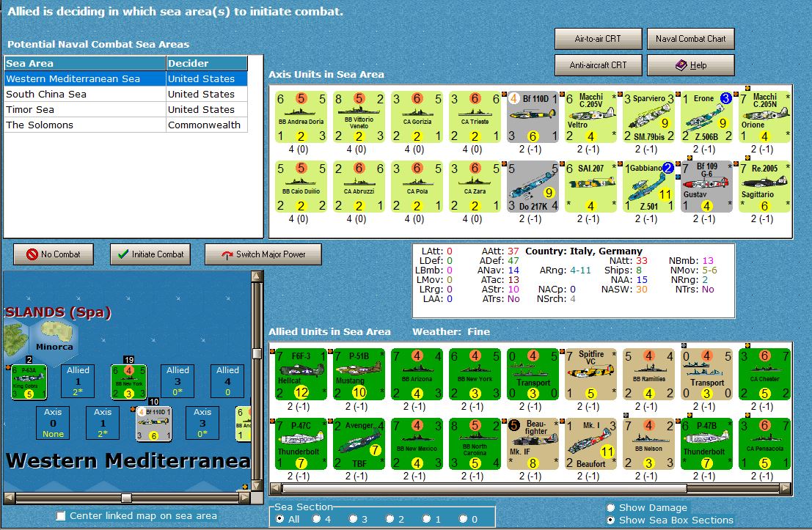Select the Avenger TBF counter
The image size is (812, 530).
(359, 444)
